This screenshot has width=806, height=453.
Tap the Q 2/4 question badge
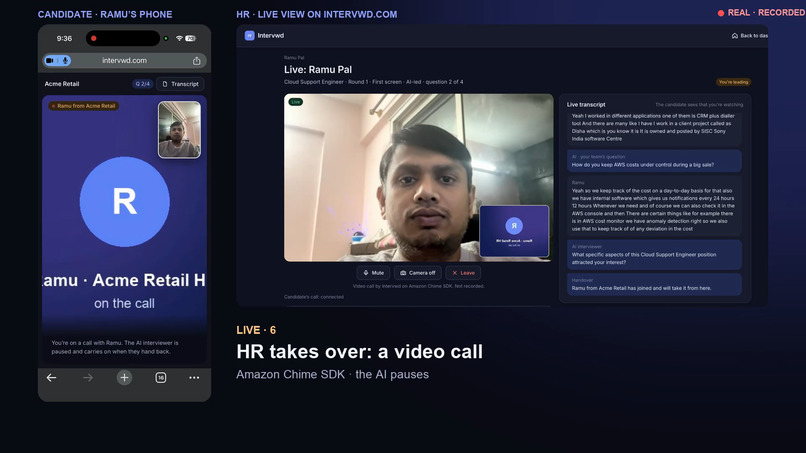(142, 84)
